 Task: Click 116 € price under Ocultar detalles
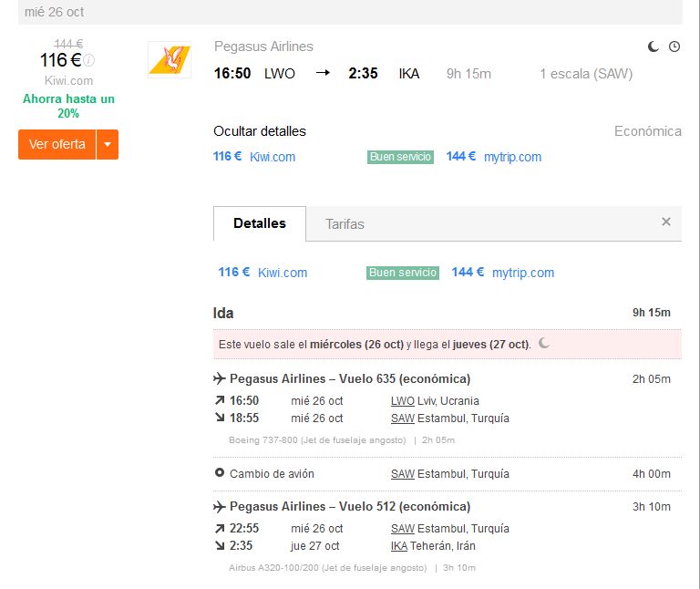pyautogui.click(x=227, y=156)
